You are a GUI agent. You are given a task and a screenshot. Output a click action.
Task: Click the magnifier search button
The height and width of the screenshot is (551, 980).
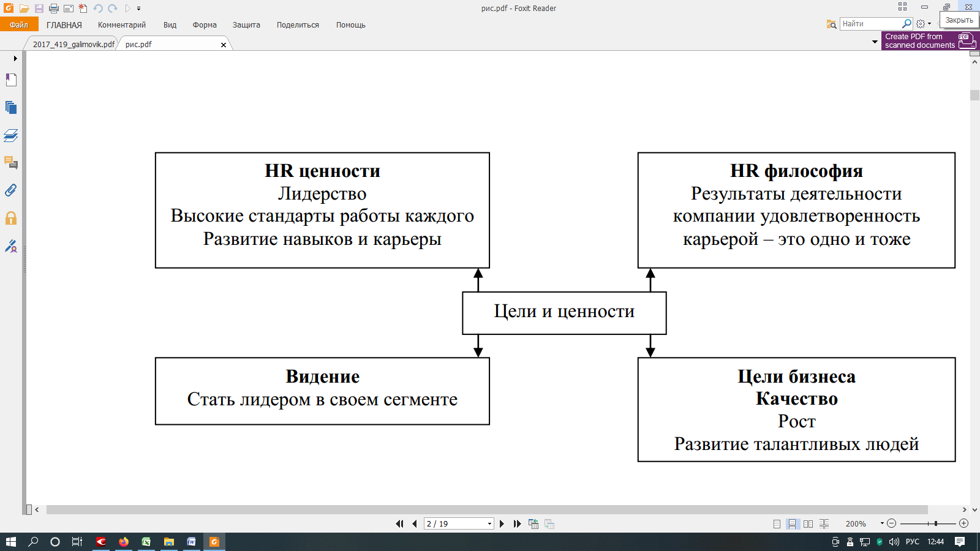[907, 24]
